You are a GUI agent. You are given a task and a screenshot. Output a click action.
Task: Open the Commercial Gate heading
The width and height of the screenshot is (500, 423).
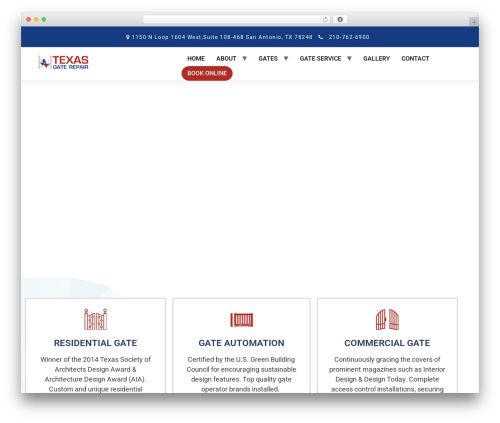387,343
